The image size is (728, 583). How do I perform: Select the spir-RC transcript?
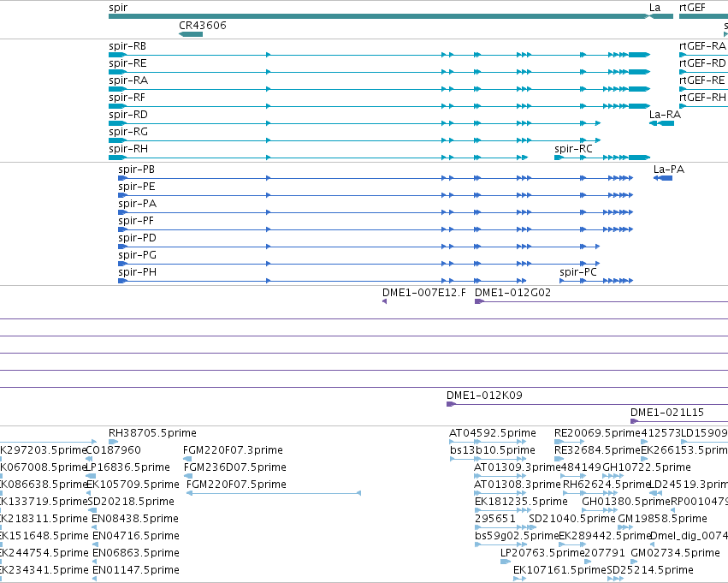tap(602, 158)
